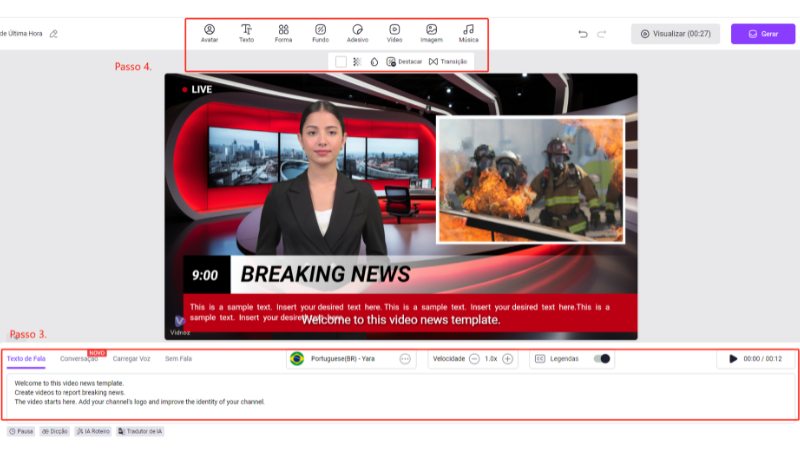Open the Forma shapes tool

(283, 33)
